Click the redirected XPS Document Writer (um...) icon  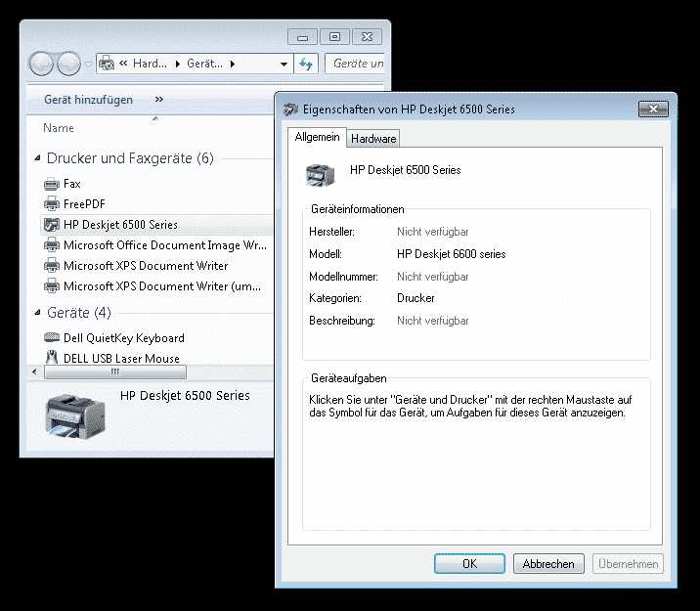[52, 286]
